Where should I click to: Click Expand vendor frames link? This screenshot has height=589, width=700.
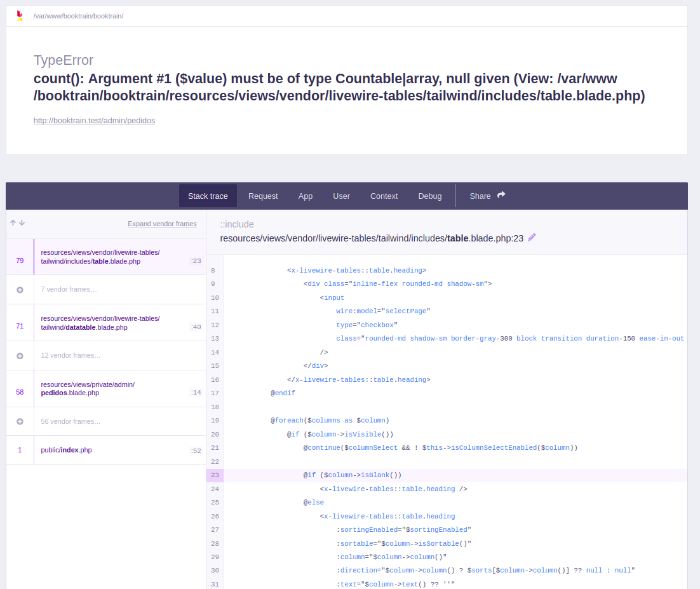[x=162, y=224]
